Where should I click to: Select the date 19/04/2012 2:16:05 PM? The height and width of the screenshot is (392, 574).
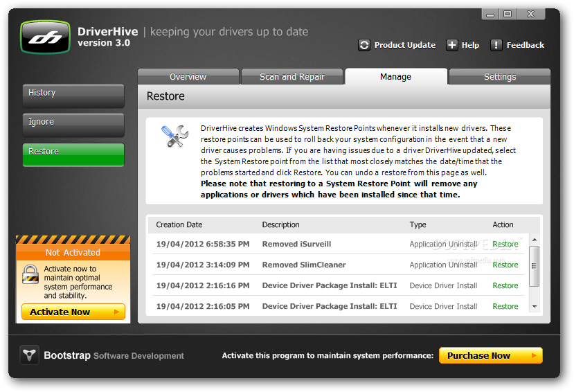click(x=203, y=306)
